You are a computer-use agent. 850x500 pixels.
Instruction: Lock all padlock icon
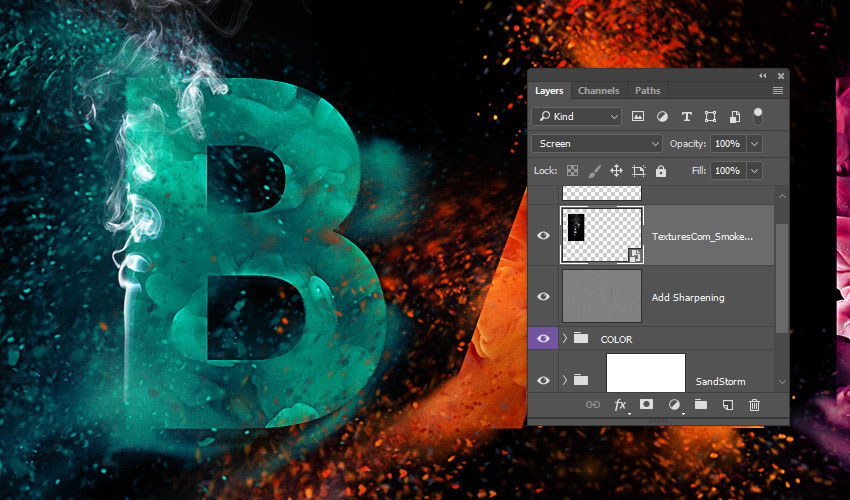660,171
